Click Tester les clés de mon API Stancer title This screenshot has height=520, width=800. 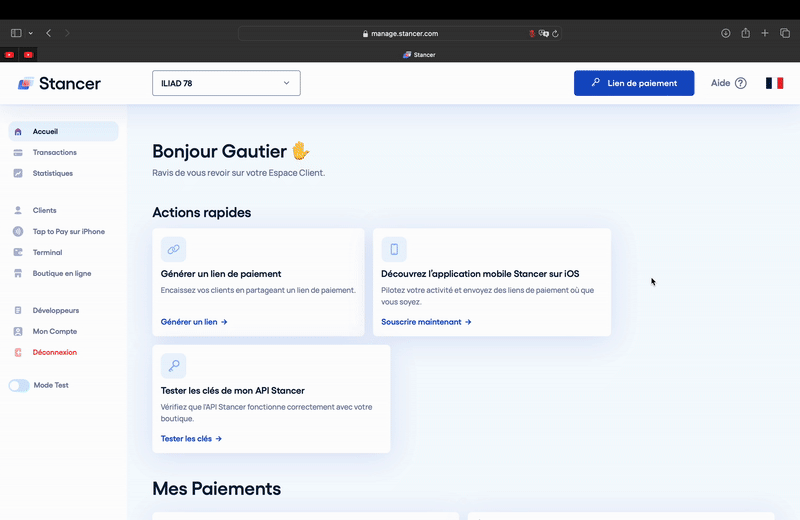233,391
